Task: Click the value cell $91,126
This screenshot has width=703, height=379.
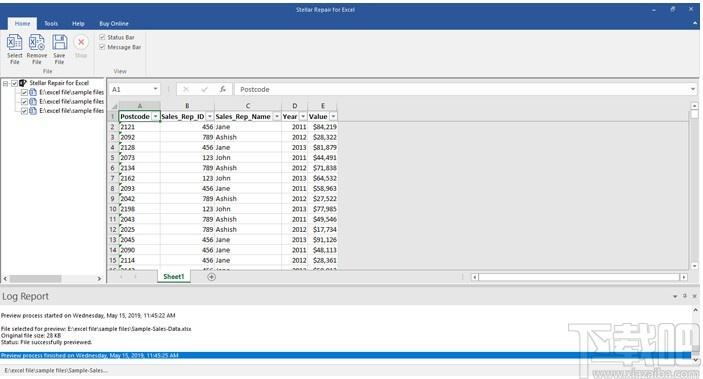Action: (322, 240)
